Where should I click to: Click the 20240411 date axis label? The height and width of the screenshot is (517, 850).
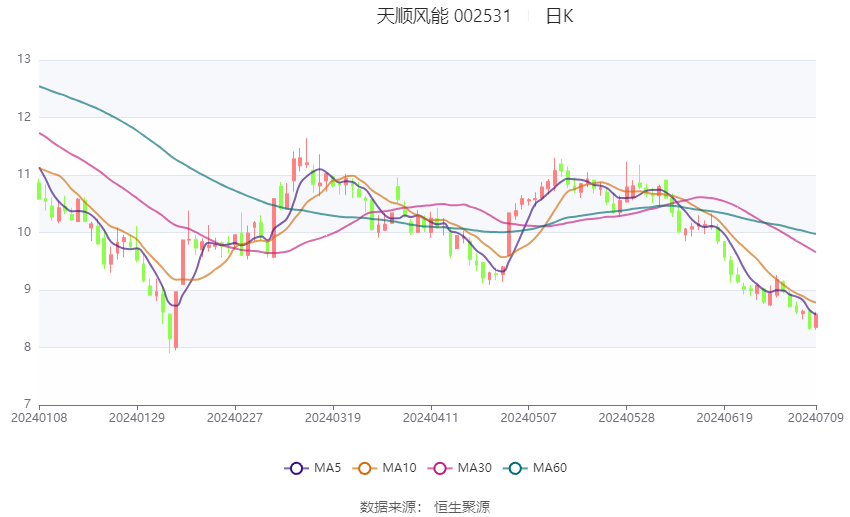(430, 418)
